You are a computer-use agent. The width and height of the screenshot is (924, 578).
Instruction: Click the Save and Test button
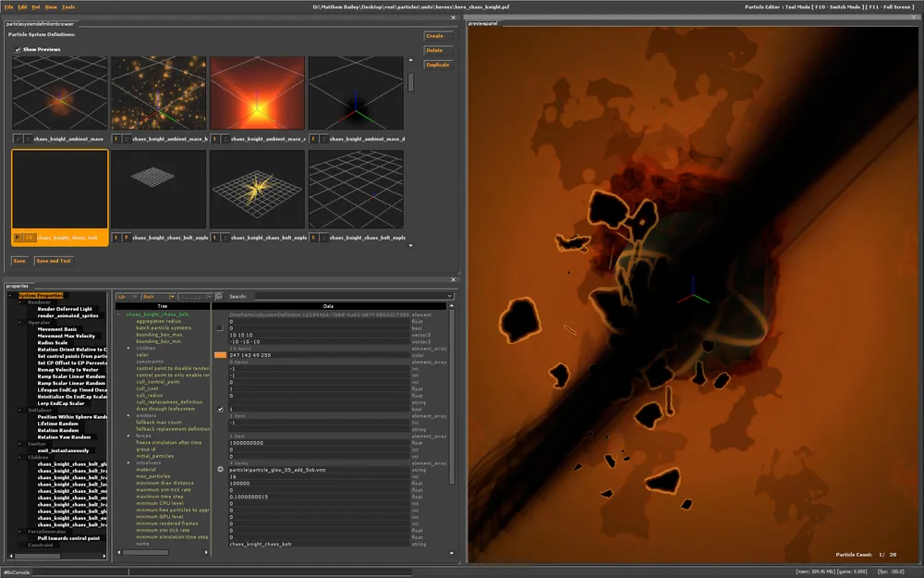(x=54, y=261)
